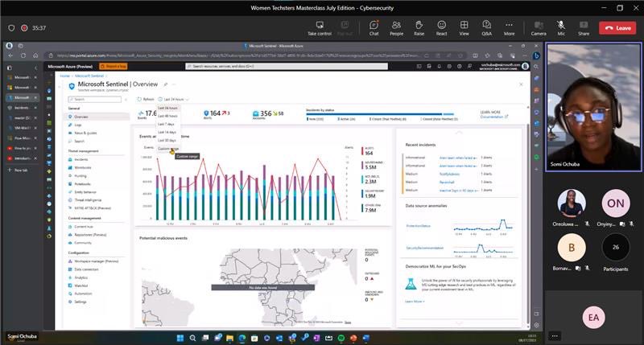Open Workspace manager (Preview)

[x=96, y=261]
